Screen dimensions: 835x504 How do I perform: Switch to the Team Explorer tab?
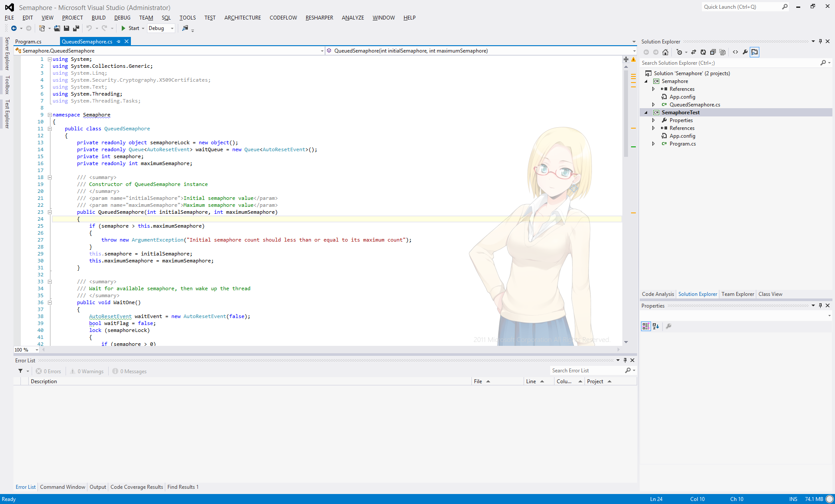[738, 294]
